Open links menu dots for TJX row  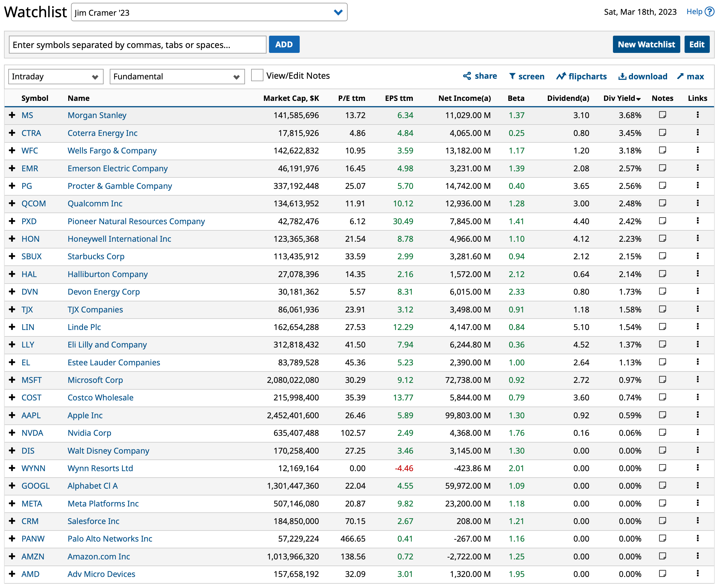[x=697, y=309]
